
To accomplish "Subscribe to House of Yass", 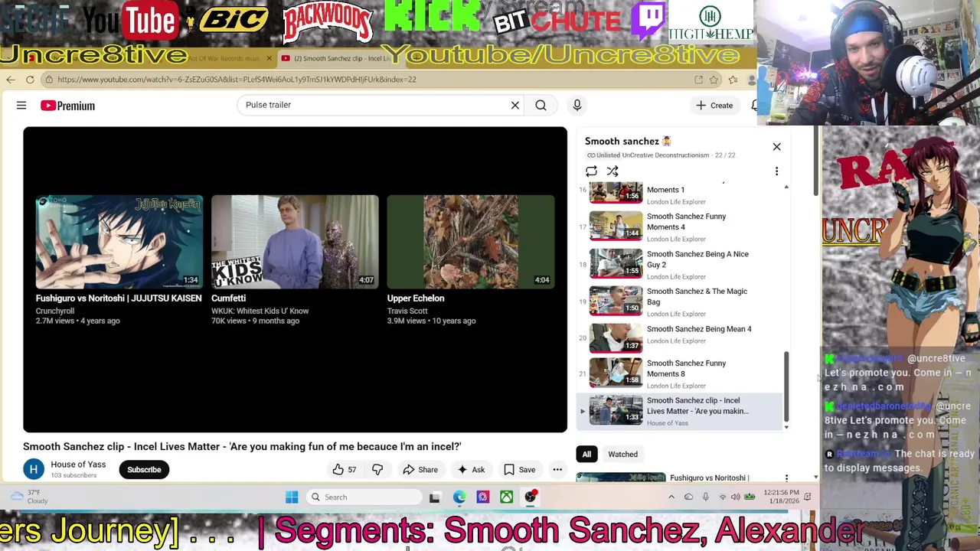I will 144,470.
